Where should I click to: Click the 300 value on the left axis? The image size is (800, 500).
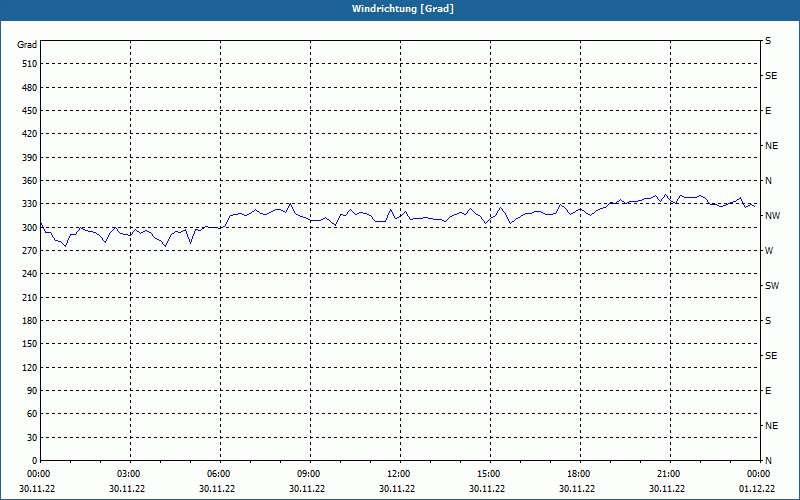pos(30,227)
